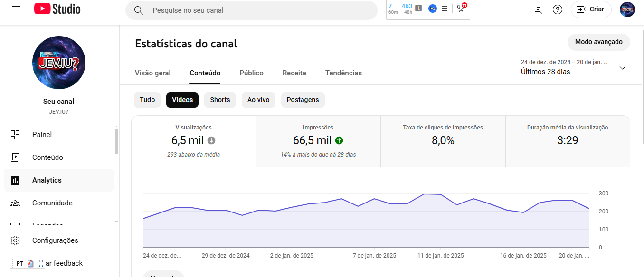Click the gray bar chart stats icon
This screenshot has width=644, height=277.
tap(418, 8)
